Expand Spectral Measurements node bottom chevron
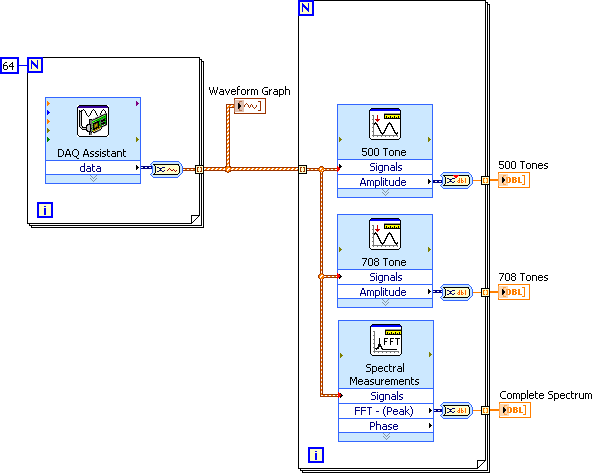 pos(386,437)
